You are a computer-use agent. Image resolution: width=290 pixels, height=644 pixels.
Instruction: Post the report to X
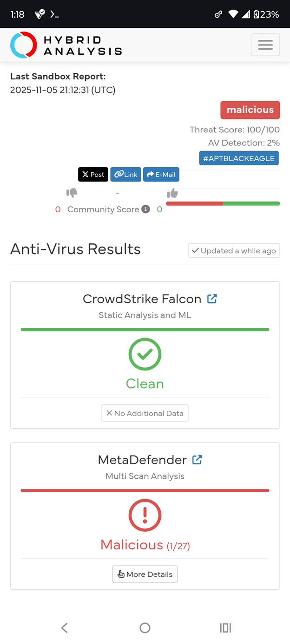(93, 175)
